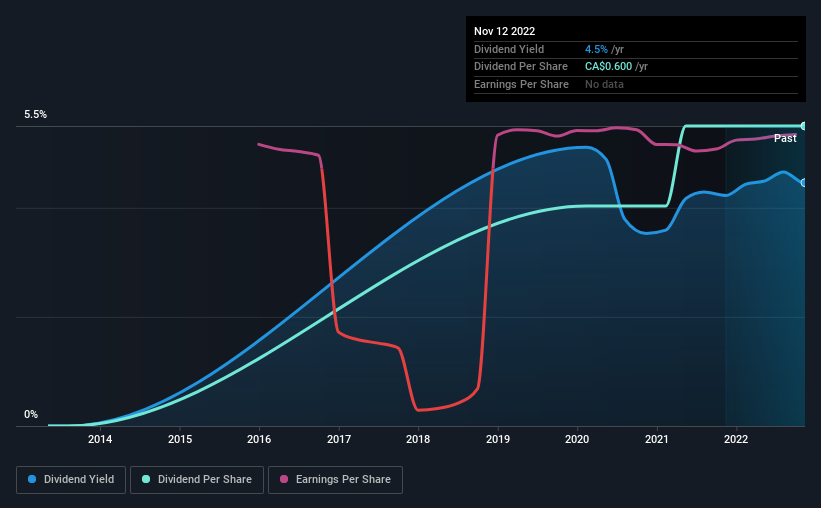Click the Dividend Per Share endpoint marker
Image resolution: width=821 pixels, height=508 pixels.
point(804,126)
